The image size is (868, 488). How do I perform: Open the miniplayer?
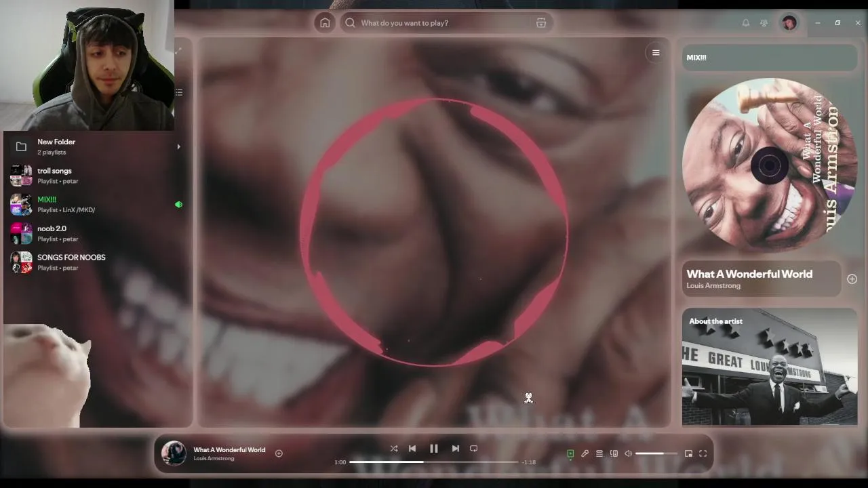688,453
